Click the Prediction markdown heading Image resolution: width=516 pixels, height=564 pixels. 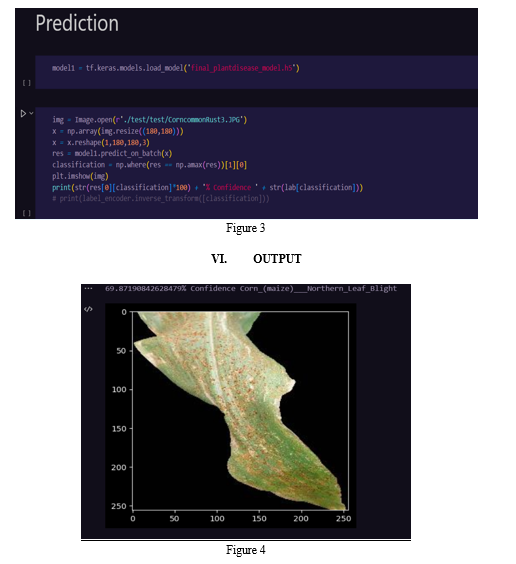pos(77,23)
